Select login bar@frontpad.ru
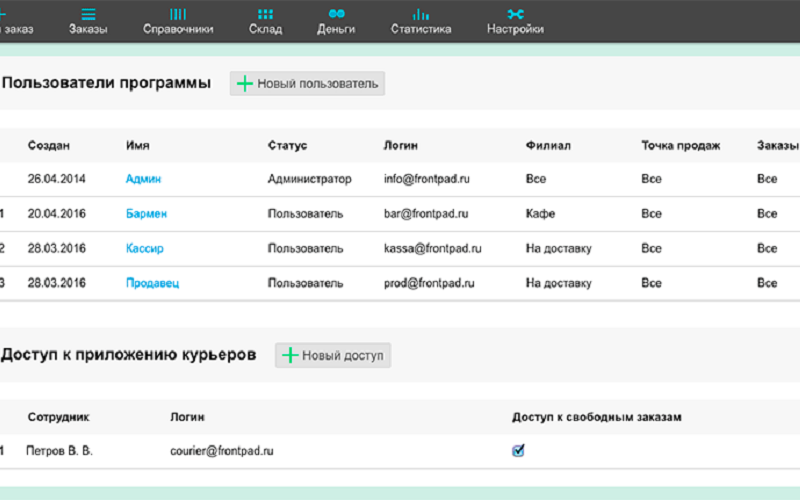Screen dimensions: 800x500 coord(426,214)
